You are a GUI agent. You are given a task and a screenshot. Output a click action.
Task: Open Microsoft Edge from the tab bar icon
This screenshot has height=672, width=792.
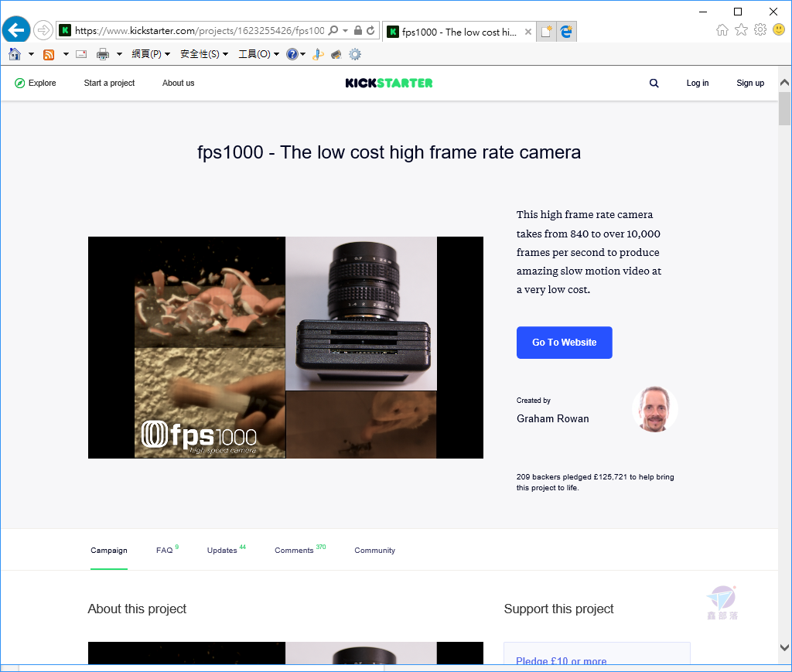[566, 31]
